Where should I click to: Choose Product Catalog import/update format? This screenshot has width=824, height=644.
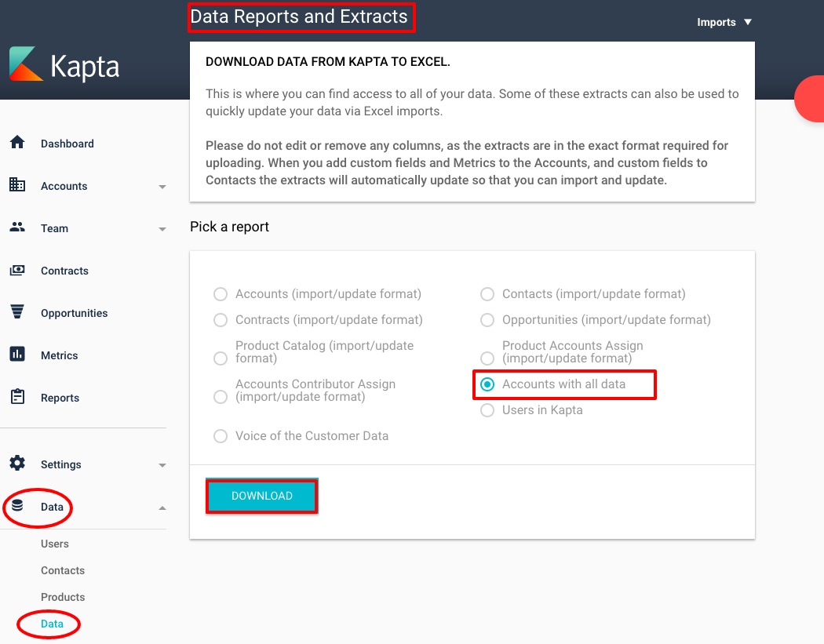(x=221, y=358)
